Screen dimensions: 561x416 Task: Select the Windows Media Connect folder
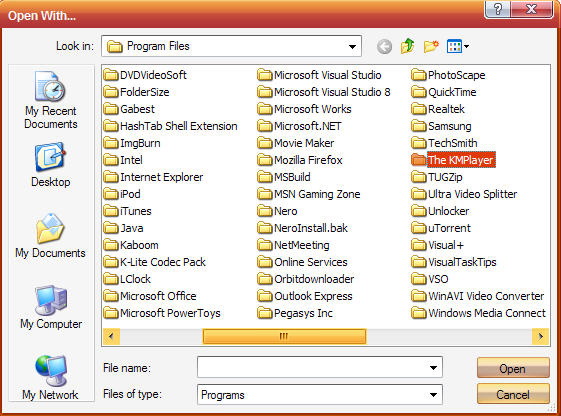pos(479,313)
